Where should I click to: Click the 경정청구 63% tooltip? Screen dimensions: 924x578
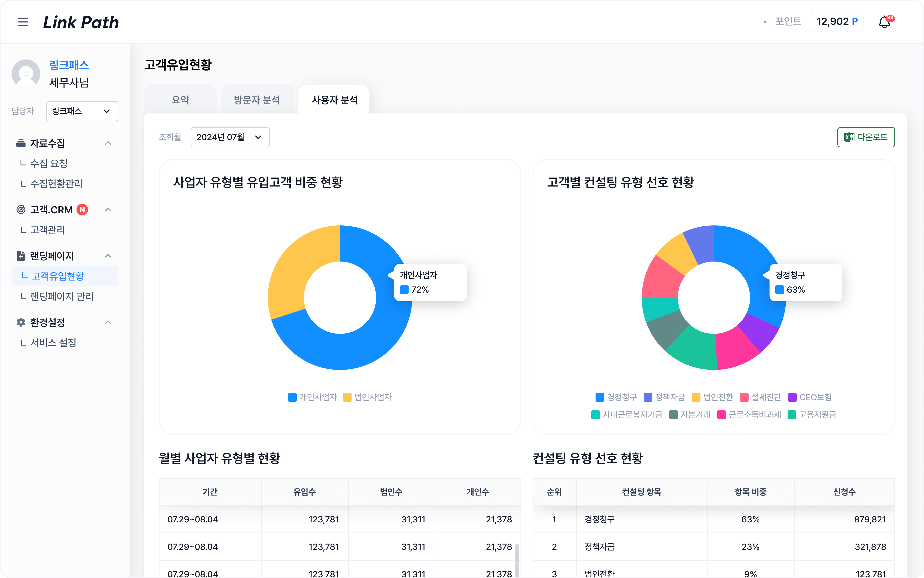806,282
